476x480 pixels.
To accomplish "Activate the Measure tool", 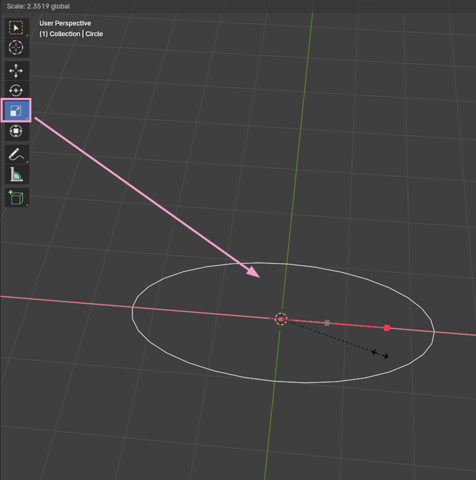I will 16,174.
